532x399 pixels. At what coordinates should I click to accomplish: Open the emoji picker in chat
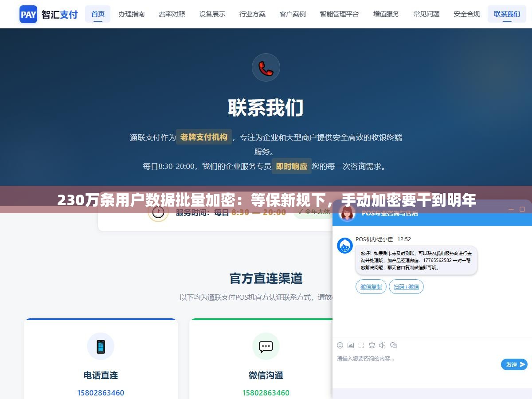point(340,345)
